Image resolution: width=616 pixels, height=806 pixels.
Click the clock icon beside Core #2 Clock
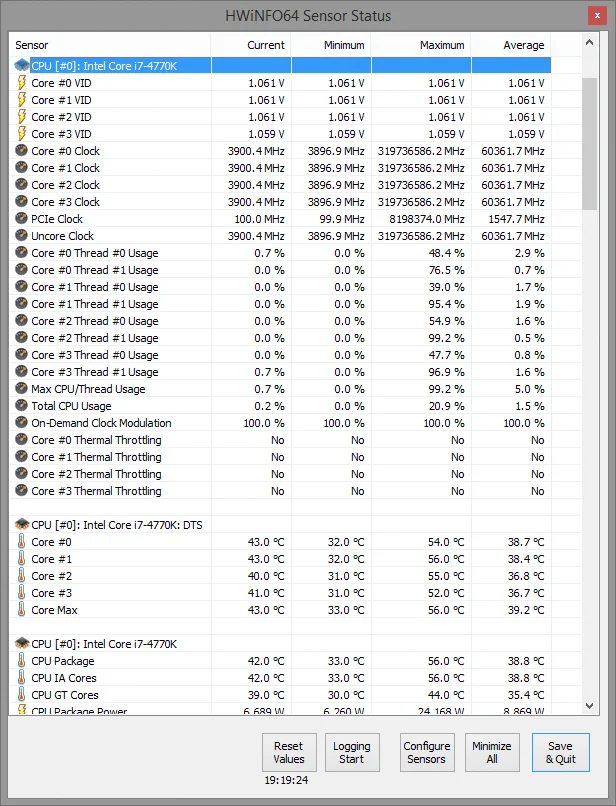[21, 185]
